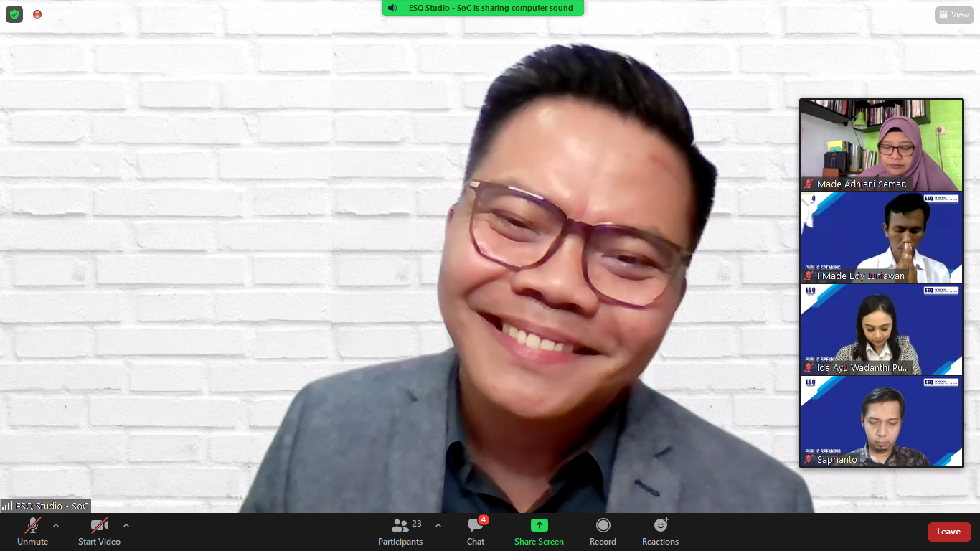Select Saprianto's video thumbnail

coord(881,420)
